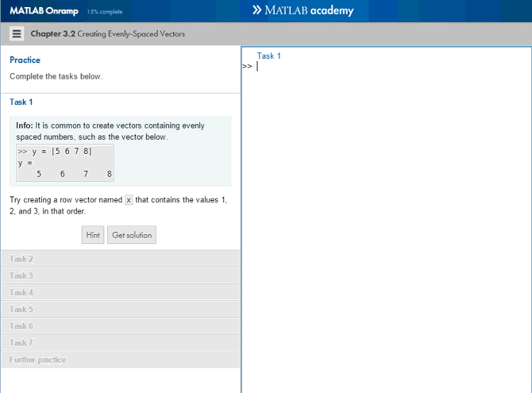The width and height of the screenshot is (532, 393).
Task: Click the 15% complete progress indicator
Action: tap(105, 12)
